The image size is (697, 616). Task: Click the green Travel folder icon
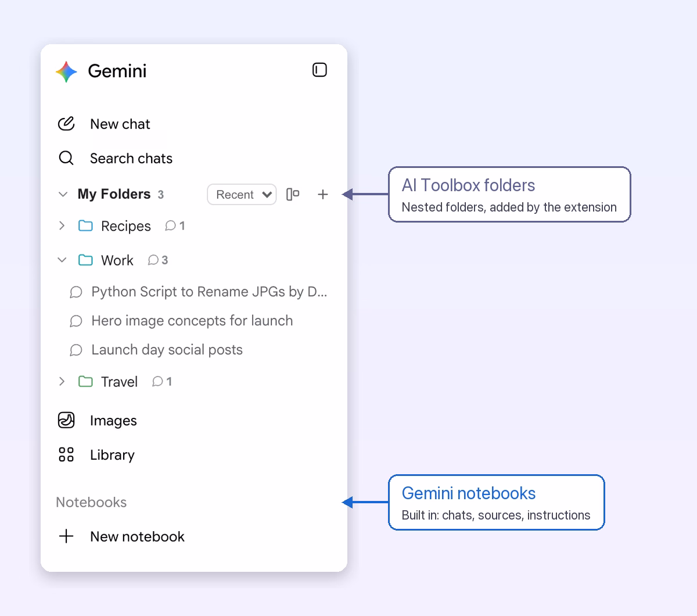point(85,381)
